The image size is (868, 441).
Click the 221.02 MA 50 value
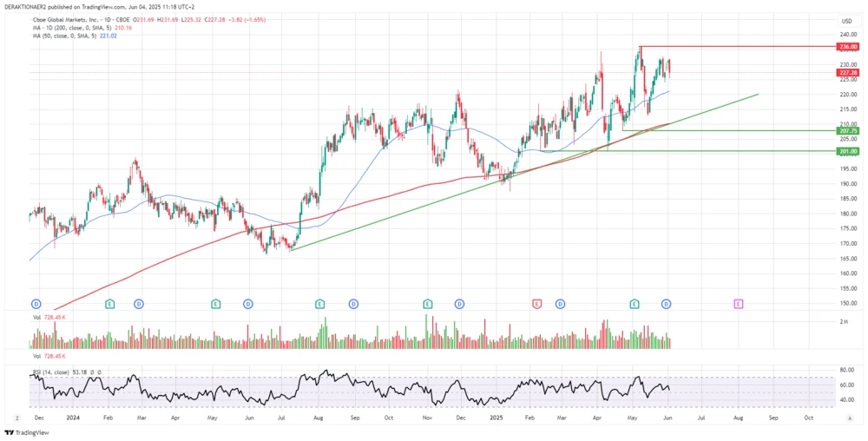pos(108,36)
